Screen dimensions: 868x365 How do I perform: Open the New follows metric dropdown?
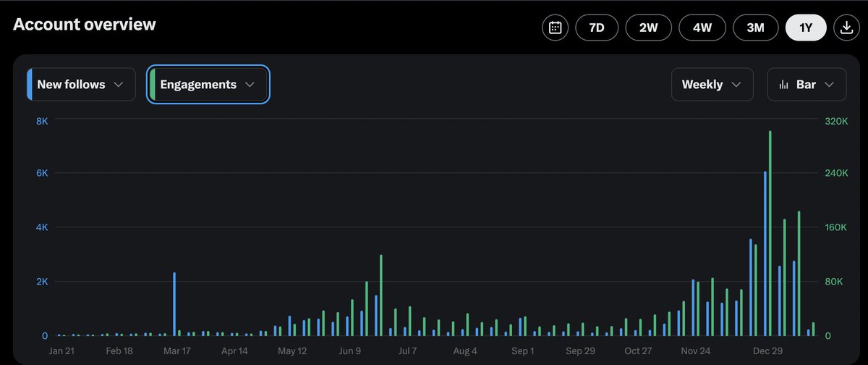tap(81, 85)
